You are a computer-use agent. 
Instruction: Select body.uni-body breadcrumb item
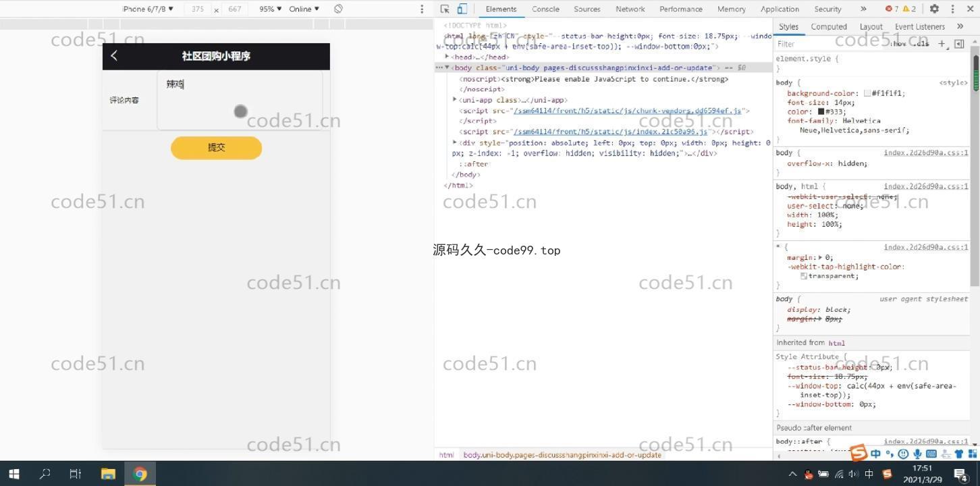(562, 455)
